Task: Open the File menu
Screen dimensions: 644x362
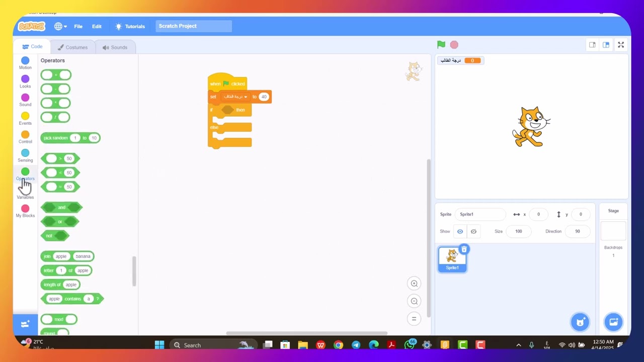Action: coord(78,26)
